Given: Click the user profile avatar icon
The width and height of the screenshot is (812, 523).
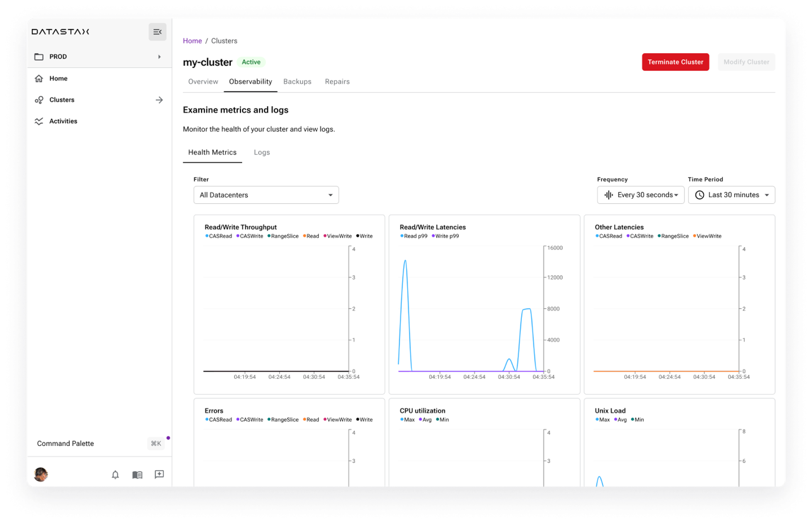Looking at the screenshot, I should 42,474.
